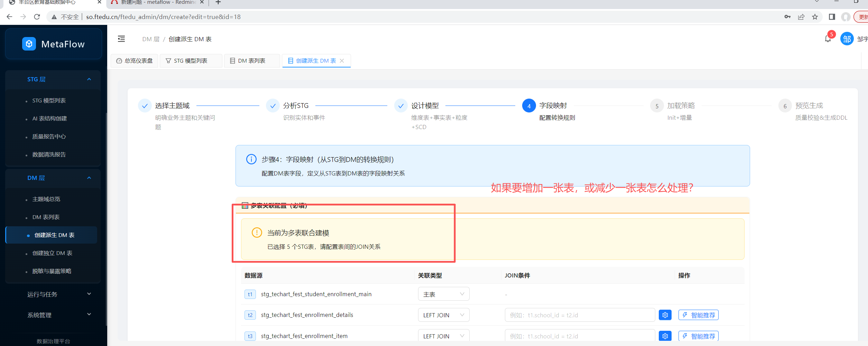Switch to the DM 表列表 tab
Image resolution: width=868 pixels, height=346 pixels.
pos(251,61)
